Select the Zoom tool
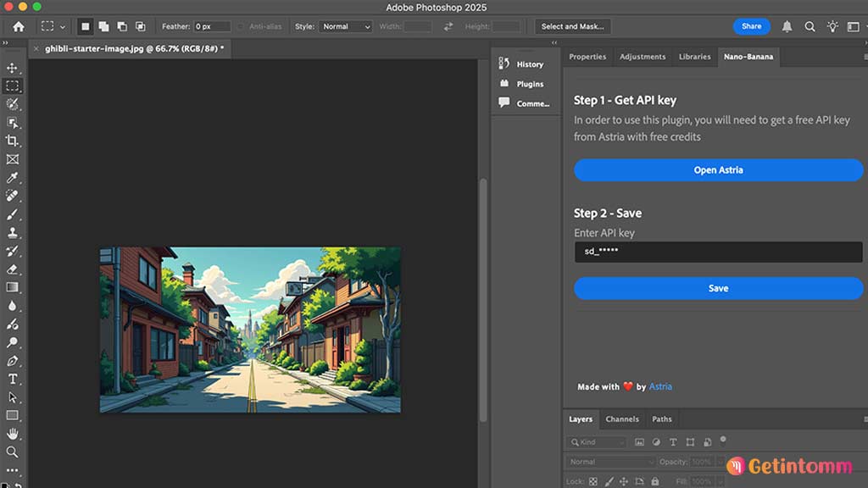 [x=12, y=452]
